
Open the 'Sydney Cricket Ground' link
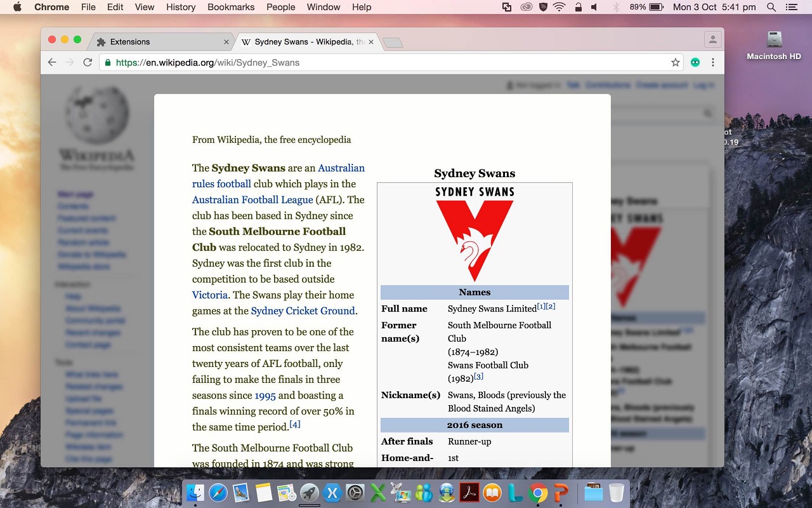pos(303,311)
